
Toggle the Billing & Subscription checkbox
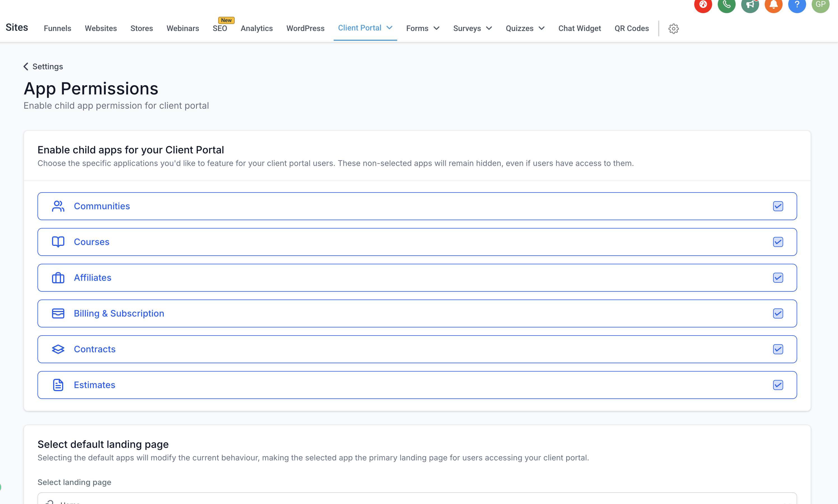click(778, 313)
